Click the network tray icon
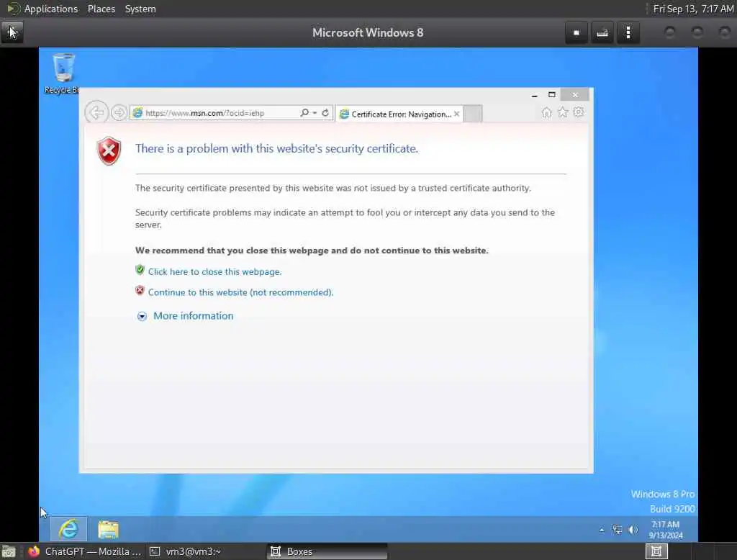 coord(617,530)
